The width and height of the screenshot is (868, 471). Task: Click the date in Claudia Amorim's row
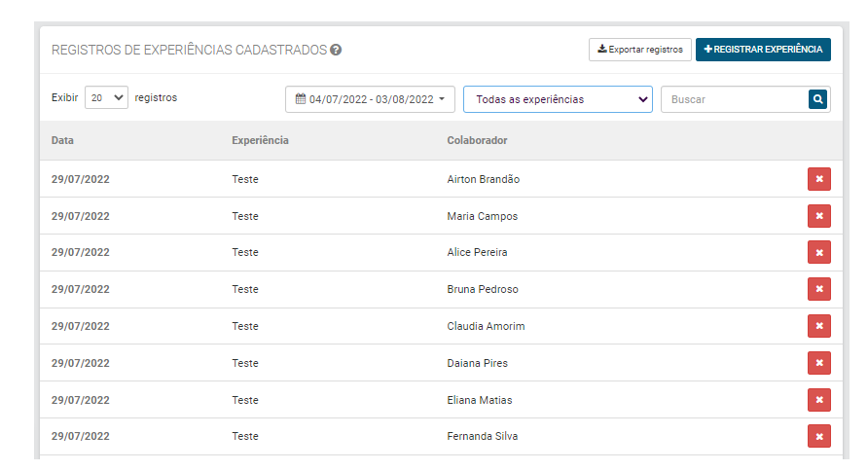tap(80, 327)
